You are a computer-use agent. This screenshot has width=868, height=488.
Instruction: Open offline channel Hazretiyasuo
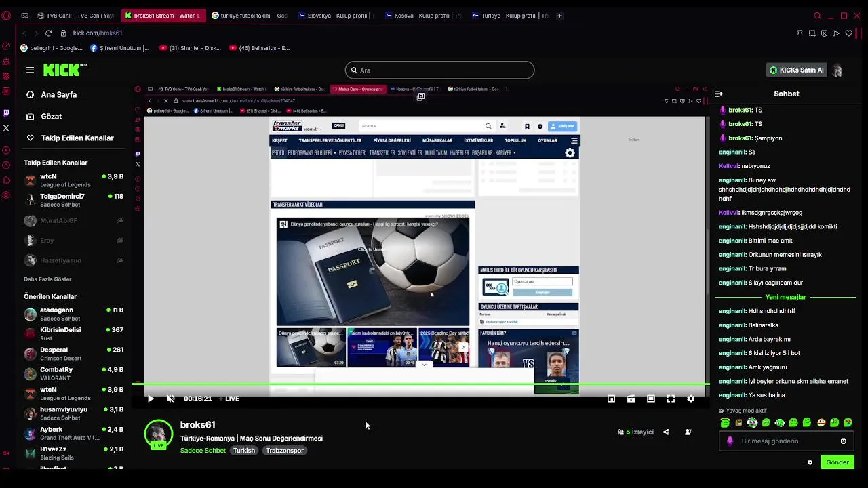pos(73,260)
